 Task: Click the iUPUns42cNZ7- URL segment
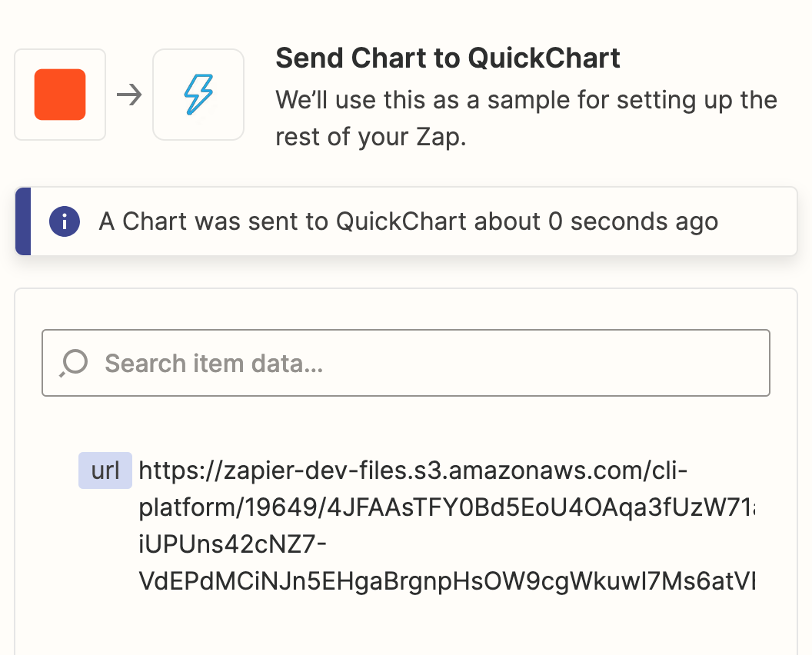coord(232,544)
